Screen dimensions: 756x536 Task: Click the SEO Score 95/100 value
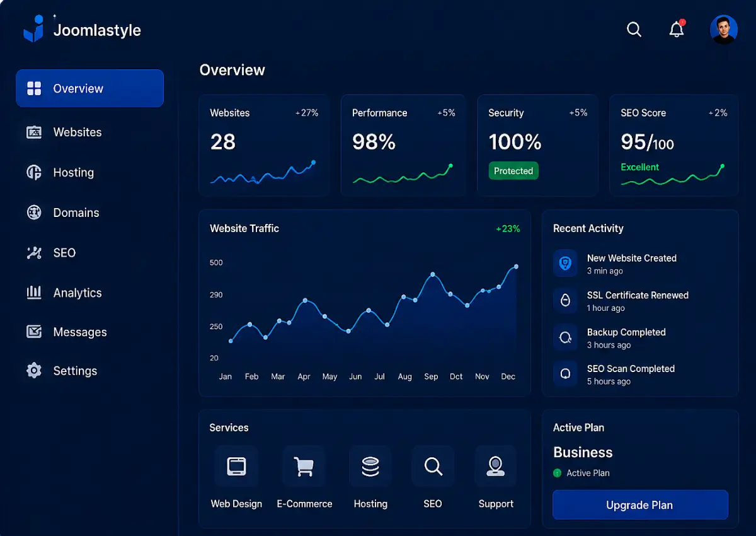point(647,142)
